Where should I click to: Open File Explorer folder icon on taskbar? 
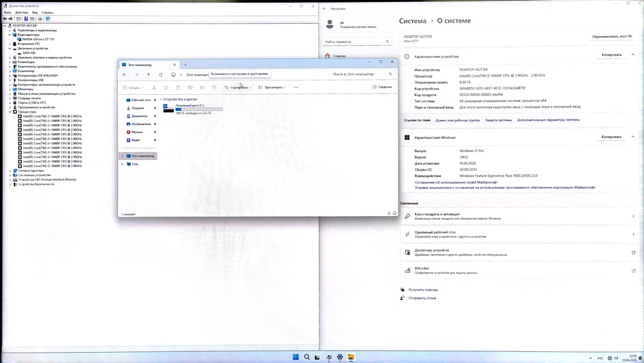(351, 357)
